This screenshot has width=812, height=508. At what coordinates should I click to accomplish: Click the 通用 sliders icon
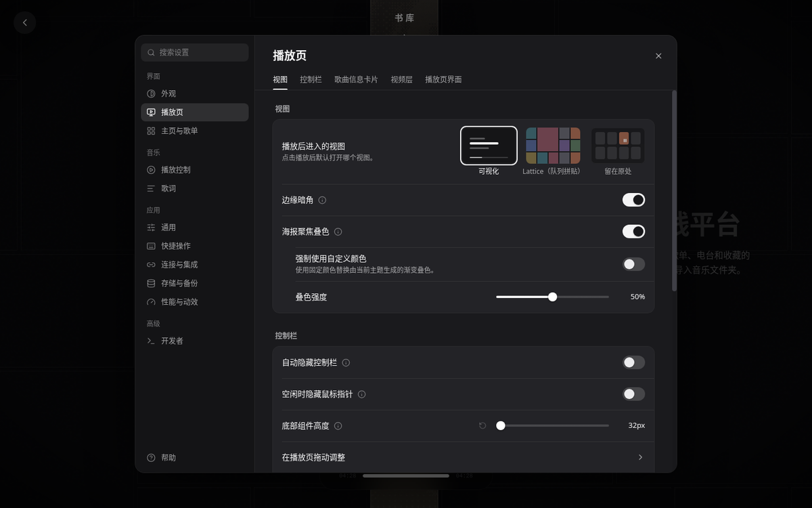(x=151, y=228)
